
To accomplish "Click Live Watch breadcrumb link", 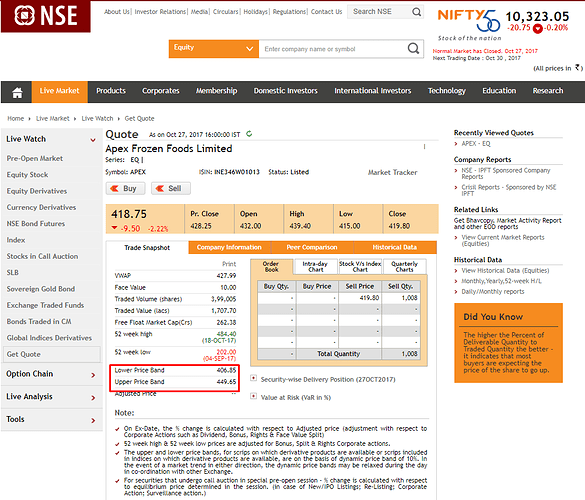I will coord(97,119).
